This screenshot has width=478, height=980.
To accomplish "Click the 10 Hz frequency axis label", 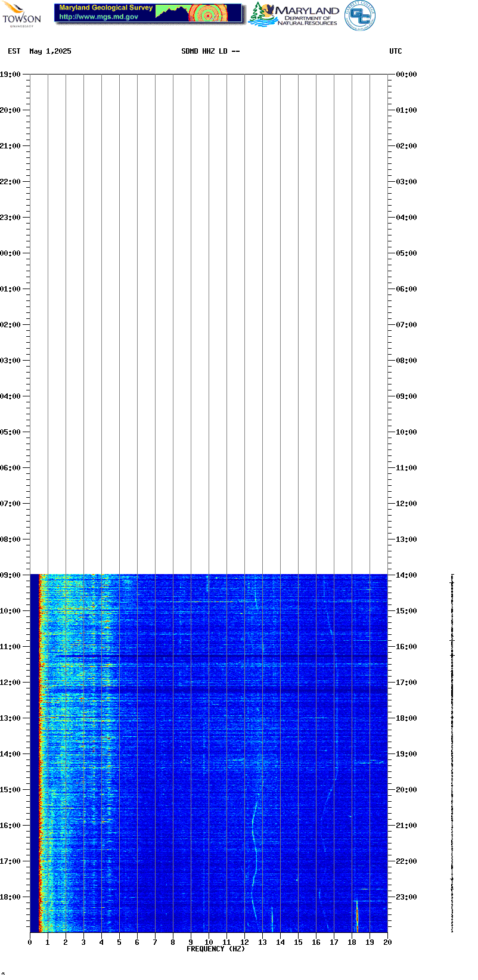I will click(x=209, y=942).
